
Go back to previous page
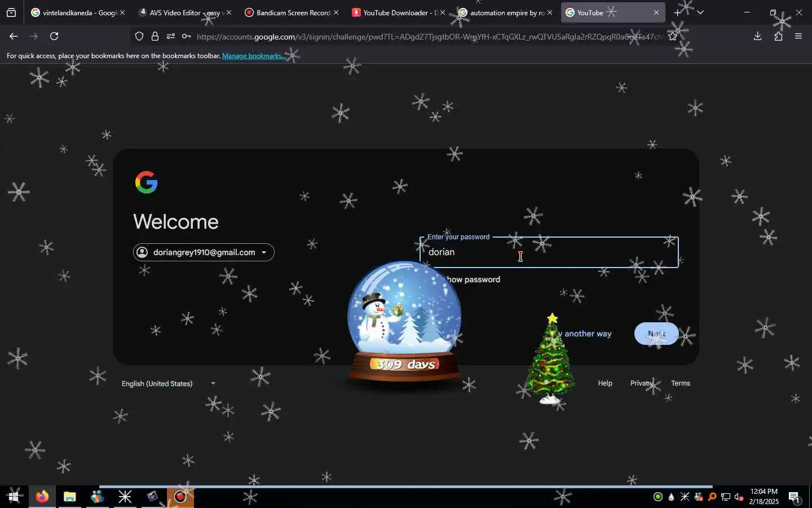pyautogui.click(x=14, y=37)
